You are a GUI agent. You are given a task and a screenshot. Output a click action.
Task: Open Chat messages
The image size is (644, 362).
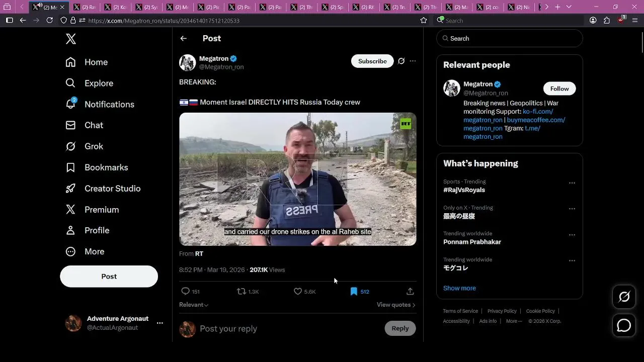click(x=85, y=125)
